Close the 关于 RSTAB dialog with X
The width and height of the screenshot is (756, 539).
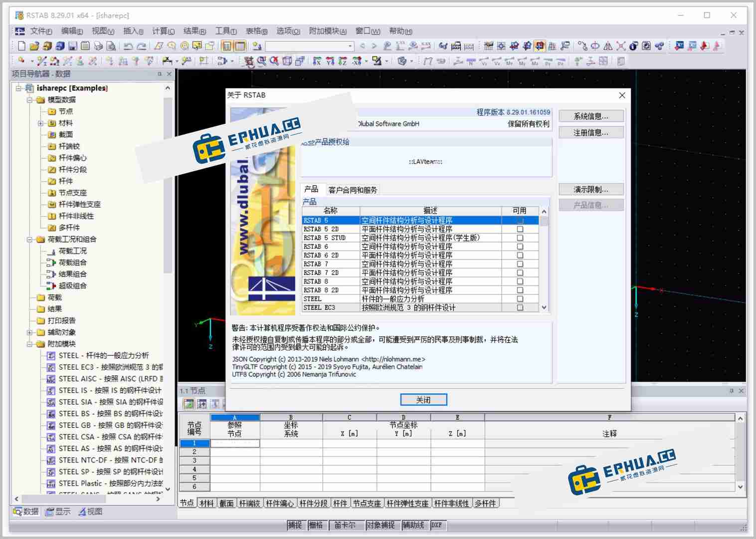tap(622, 95)
